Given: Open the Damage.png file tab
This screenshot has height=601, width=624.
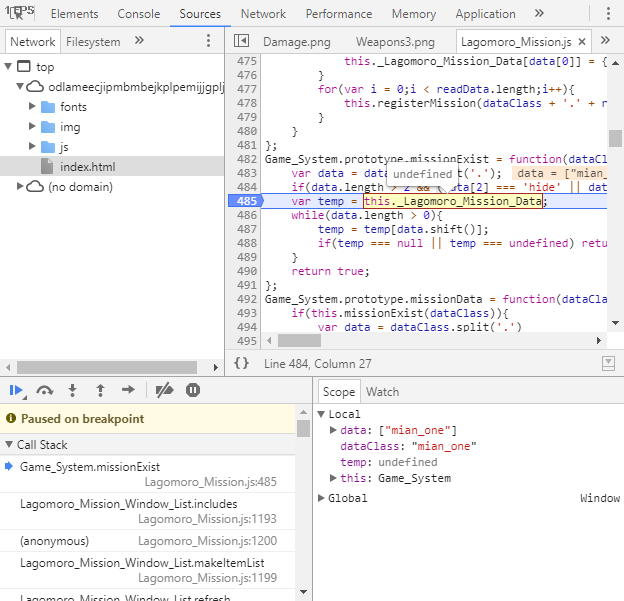Looking at the screenshot, I should tap(296, 42).
